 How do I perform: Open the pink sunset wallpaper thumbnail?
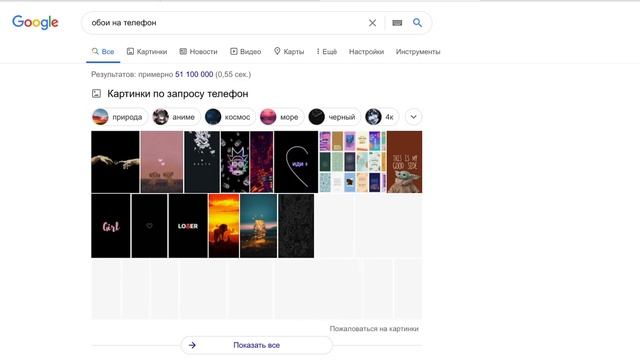[162, 162]
